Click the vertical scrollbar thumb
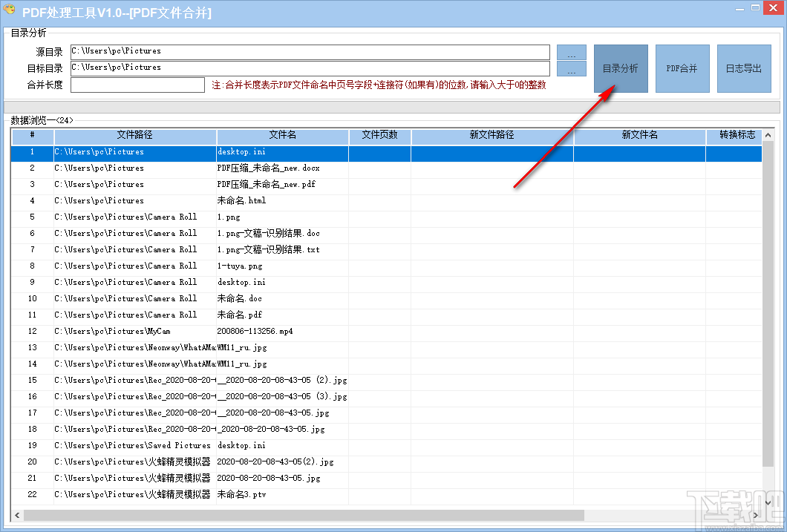The image size is (787, 532). 768,304
